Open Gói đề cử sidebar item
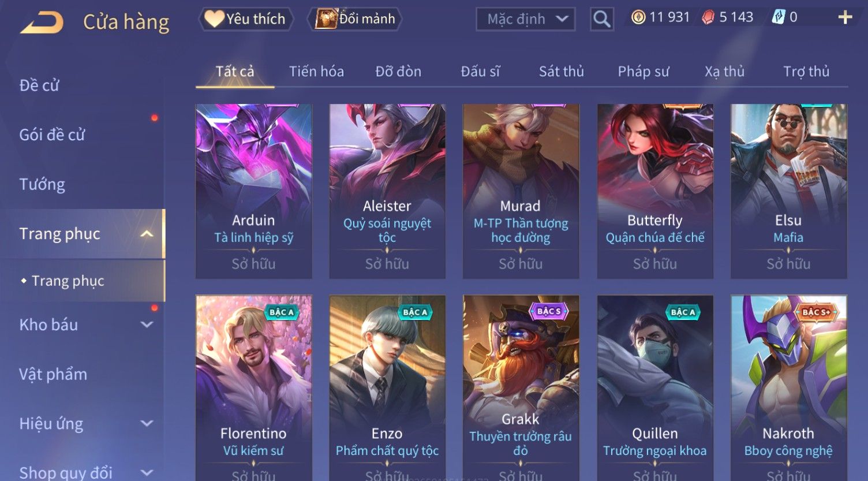 [52, 135]
